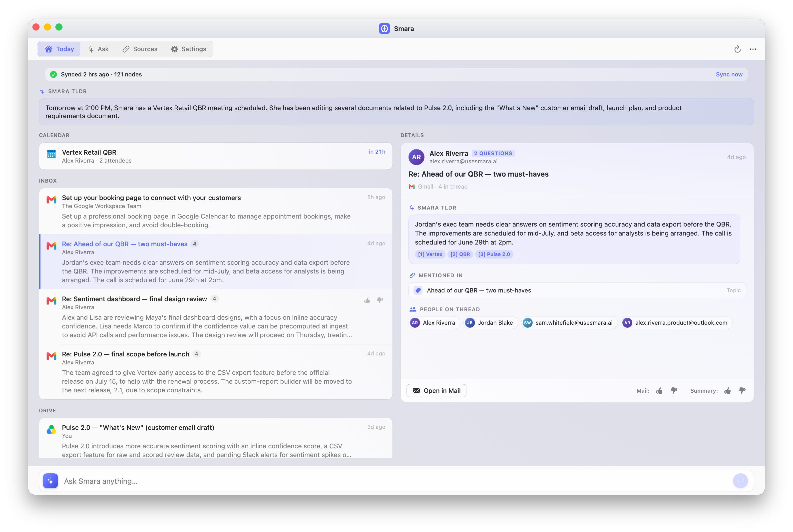This screenshot has width=793, height=532.
Task: Thumbs up the Sentiment dashboard email
Action: pos(367,300)
